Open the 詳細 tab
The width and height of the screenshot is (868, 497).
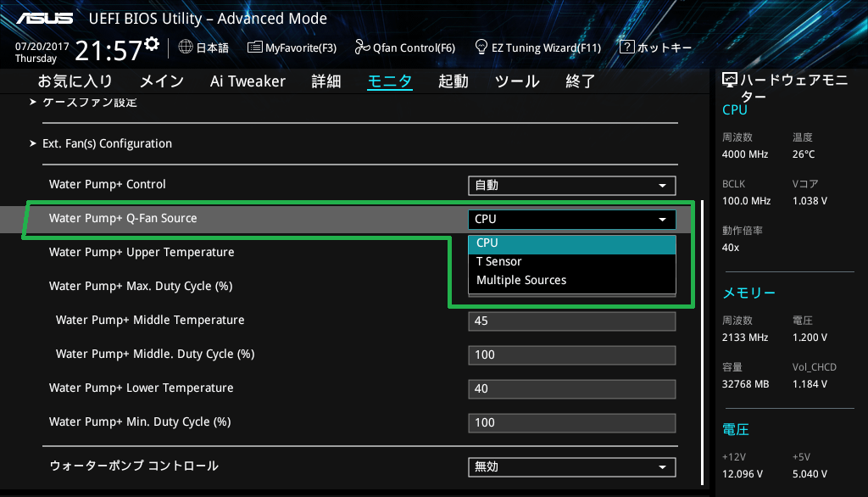(326, 81)
